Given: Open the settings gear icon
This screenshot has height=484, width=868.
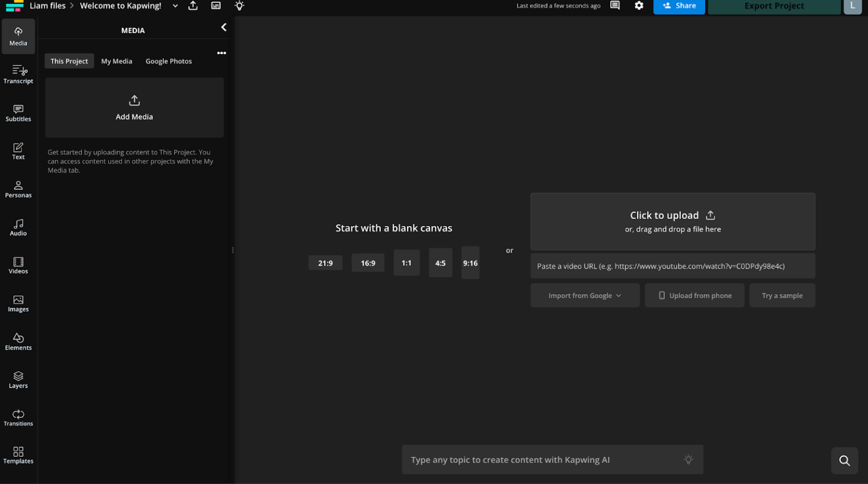Looking at the screenshot, I should click(x=639, y=6).
